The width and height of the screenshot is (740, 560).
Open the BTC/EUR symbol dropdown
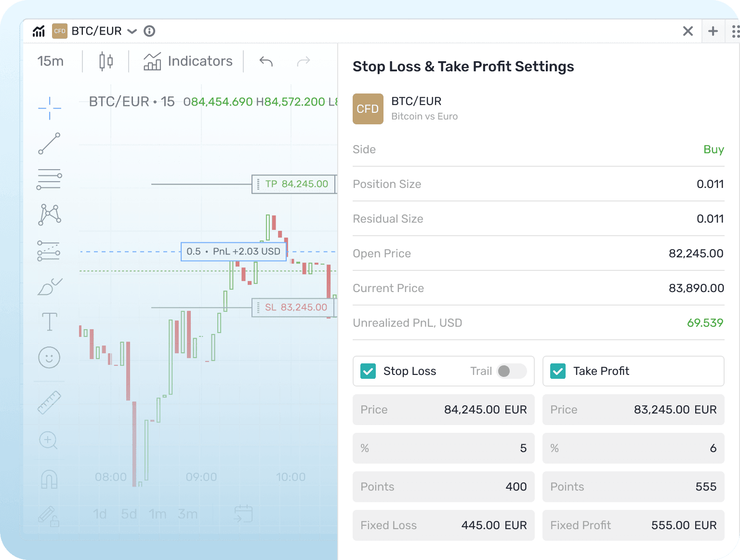132,31
